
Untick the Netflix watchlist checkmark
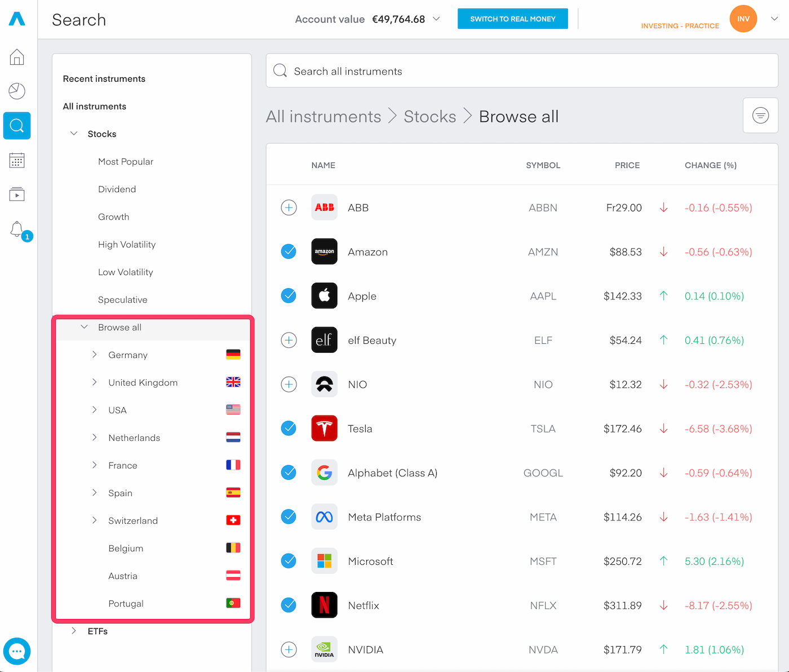[289, 605]
